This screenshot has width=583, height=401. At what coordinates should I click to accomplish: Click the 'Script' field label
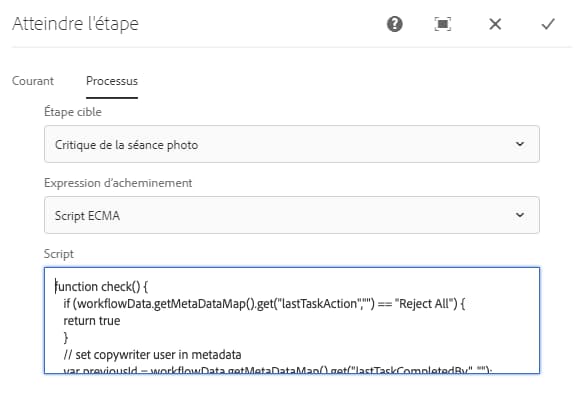(59, 254)
